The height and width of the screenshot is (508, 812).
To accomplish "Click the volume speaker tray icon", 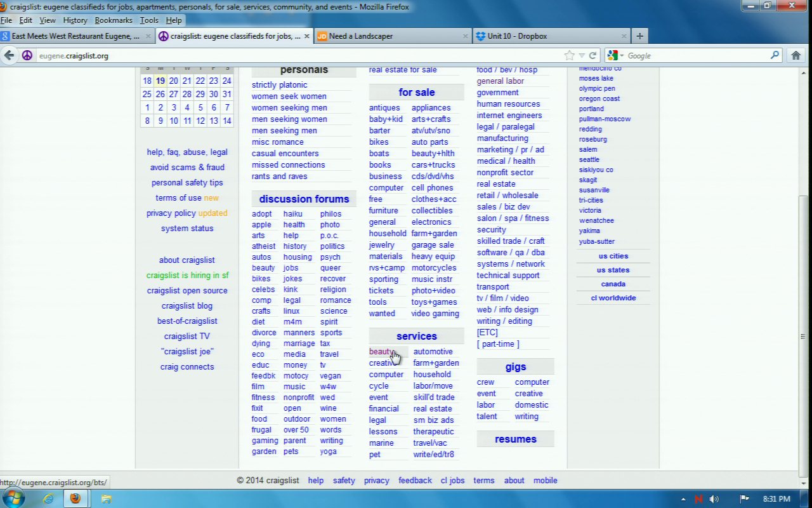I will pyautogui.click(x=714, y=499).
